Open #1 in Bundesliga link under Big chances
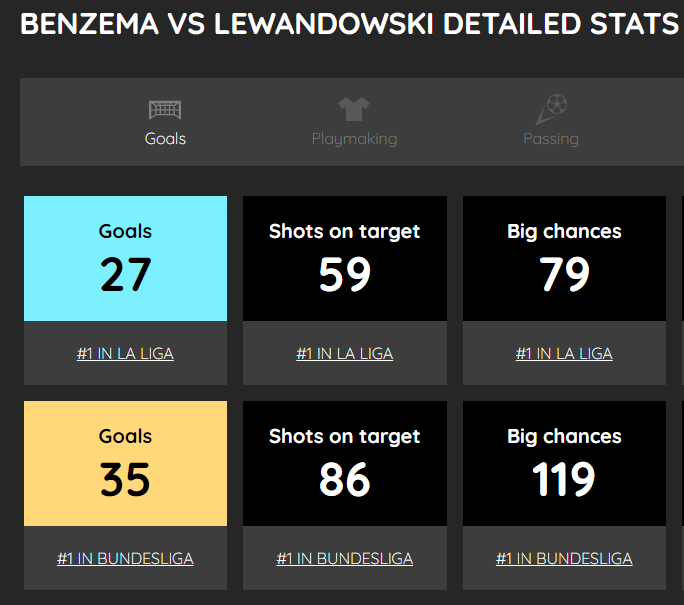 click(x=564, y=558)
